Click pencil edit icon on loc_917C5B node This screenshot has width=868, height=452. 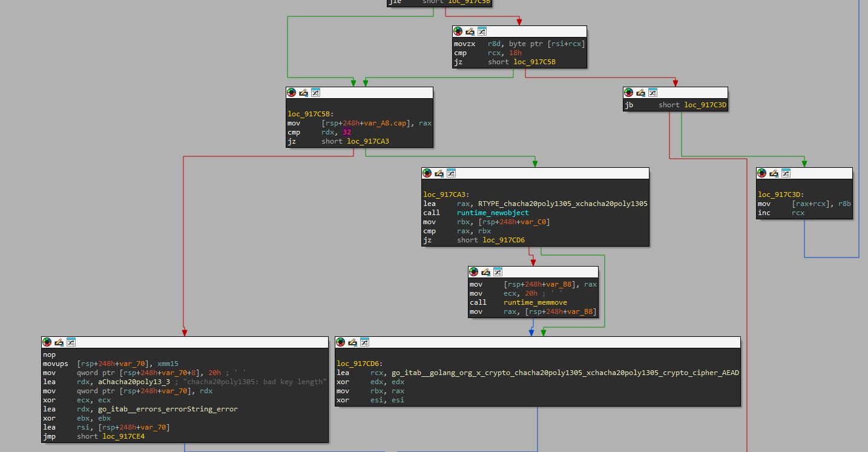(303, 93)
